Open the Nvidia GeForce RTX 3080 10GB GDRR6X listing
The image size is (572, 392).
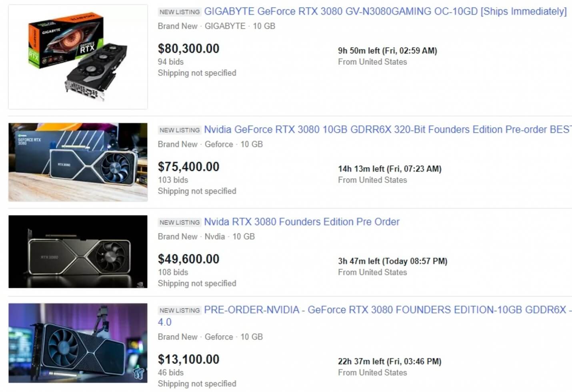pos(388,129)
